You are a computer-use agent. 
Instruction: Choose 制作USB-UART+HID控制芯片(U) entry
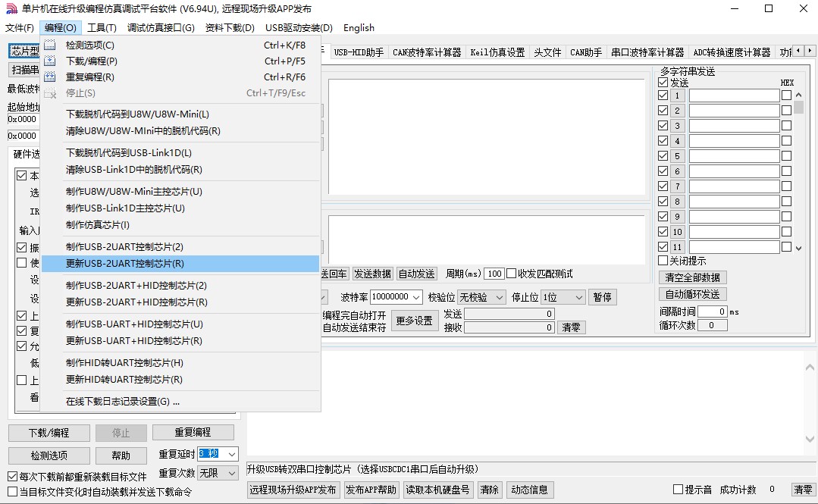click(x=180, y=324)
